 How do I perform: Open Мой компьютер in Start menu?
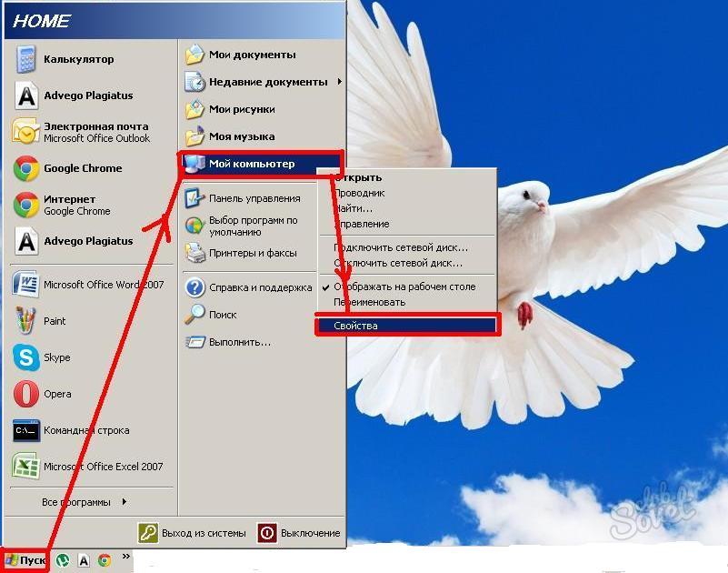252,164
